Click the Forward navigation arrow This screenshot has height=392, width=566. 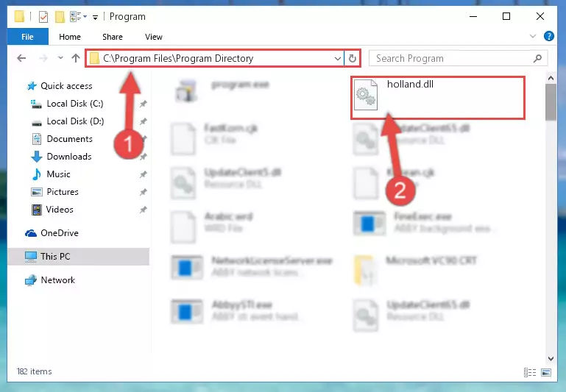(x=43, y=58)
